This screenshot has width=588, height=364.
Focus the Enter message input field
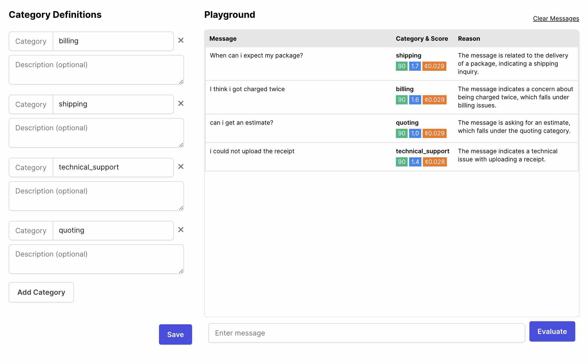[x=366, y=333]
